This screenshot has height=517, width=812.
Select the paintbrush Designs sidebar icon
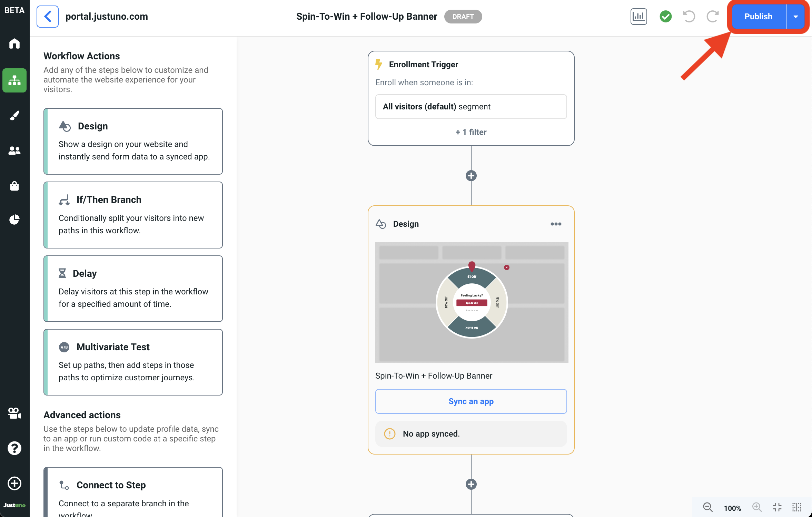(x=14, y=116)
